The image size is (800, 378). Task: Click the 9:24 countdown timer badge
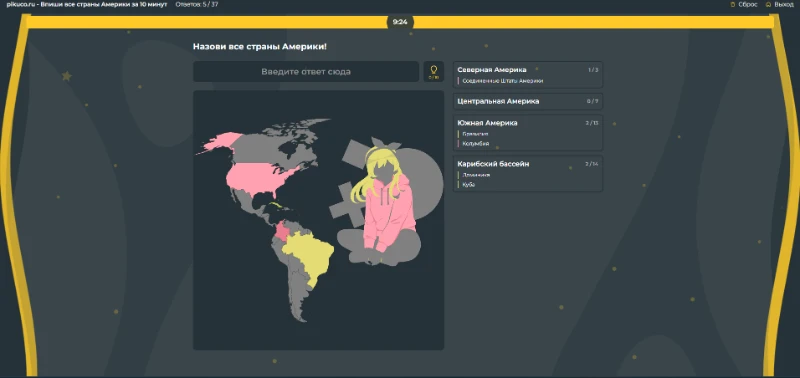click(x=400, y=22)
